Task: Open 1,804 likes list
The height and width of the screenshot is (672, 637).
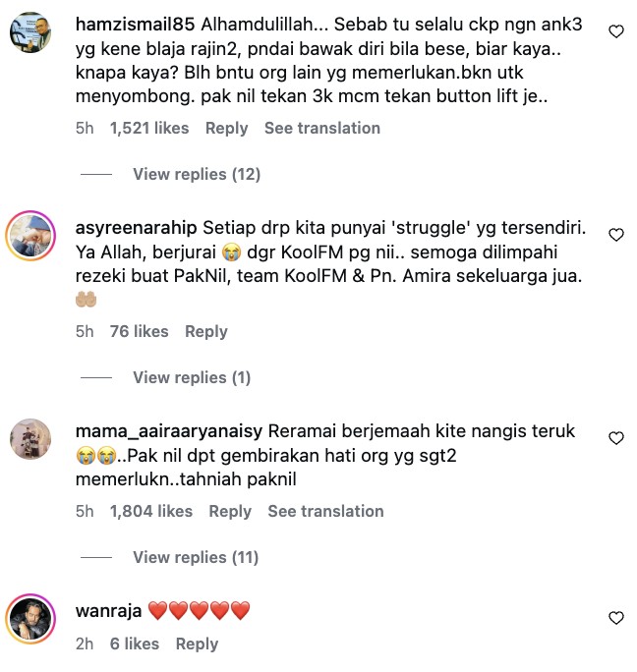Action: pos(151,511)
